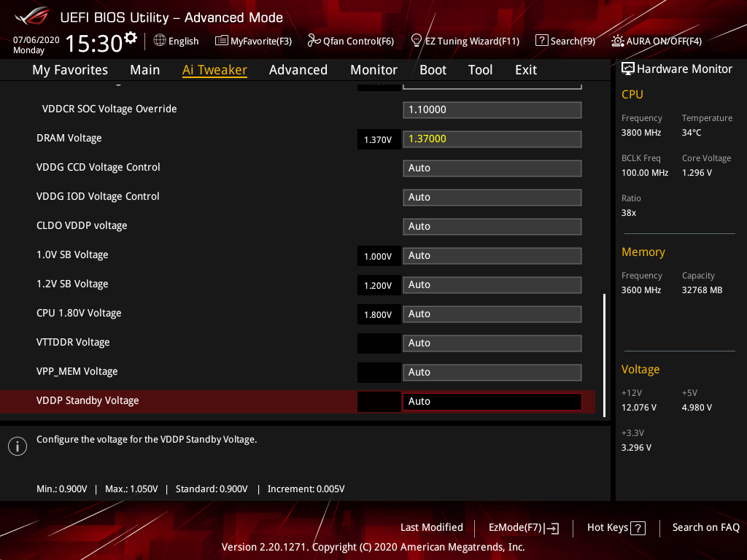Click CPU frequency 3800 MHz value
Viewport: 747px width, 560px height.
640,133
